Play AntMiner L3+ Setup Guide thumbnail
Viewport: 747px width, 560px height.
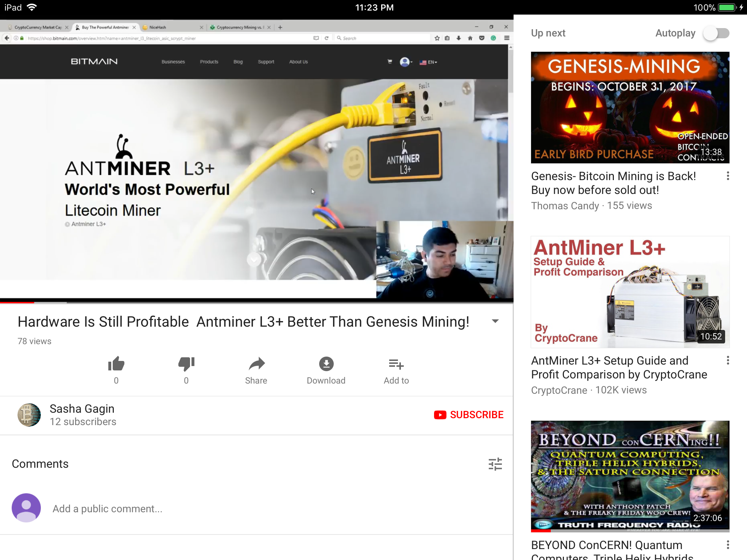tap(630, 292)
